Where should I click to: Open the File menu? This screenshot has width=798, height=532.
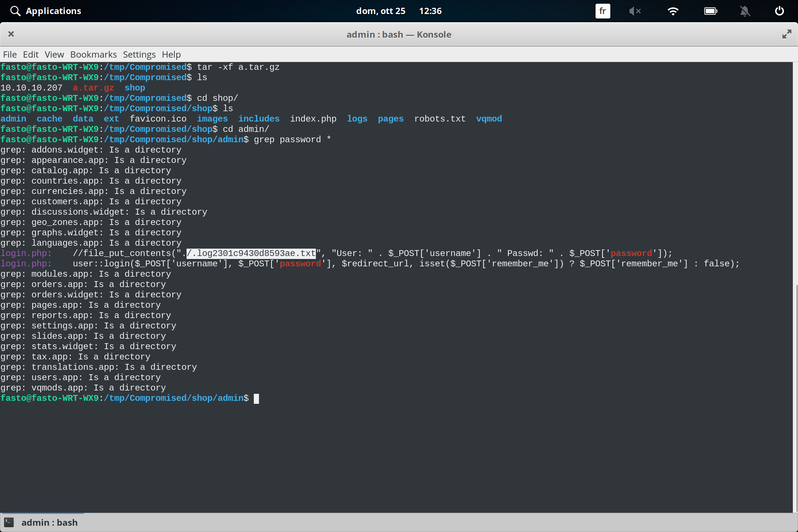tap(10, 54)
